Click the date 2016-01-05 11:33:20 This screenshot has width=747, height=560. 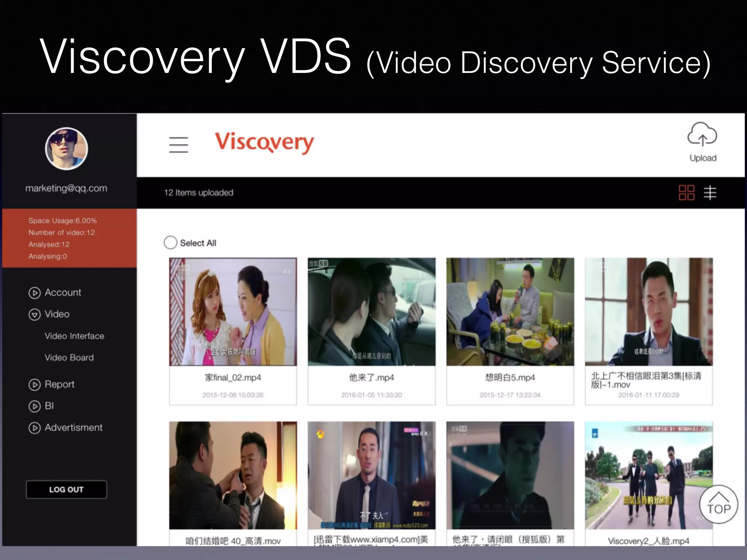372,395
